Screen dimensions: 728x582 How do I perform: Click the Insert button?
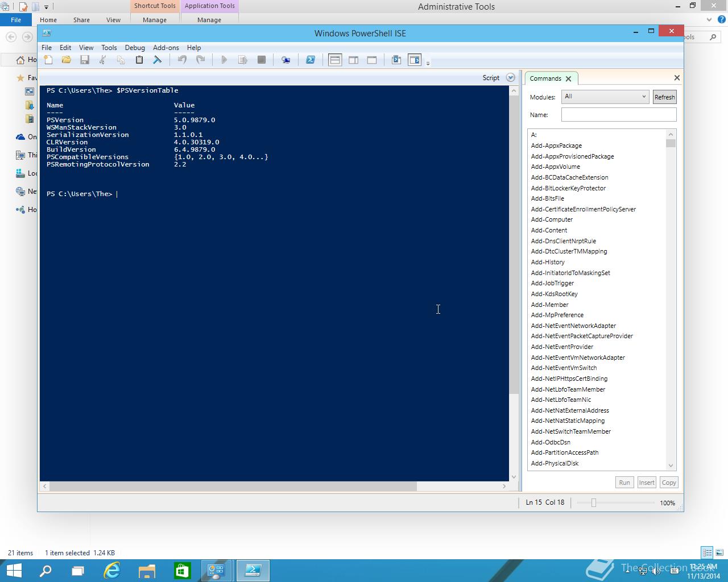(x=647, y=483)
